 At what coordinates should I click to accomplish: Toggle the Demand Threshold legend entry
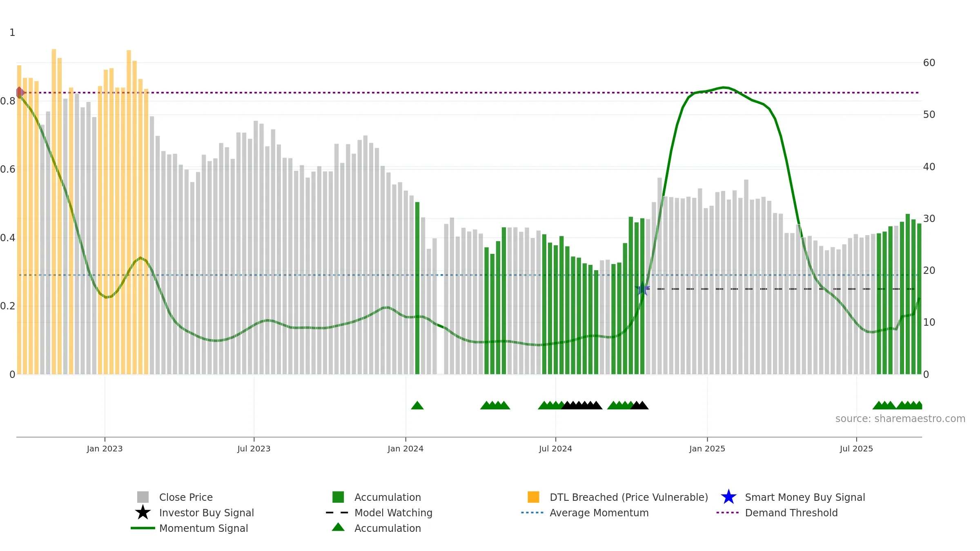click(777, 513)
